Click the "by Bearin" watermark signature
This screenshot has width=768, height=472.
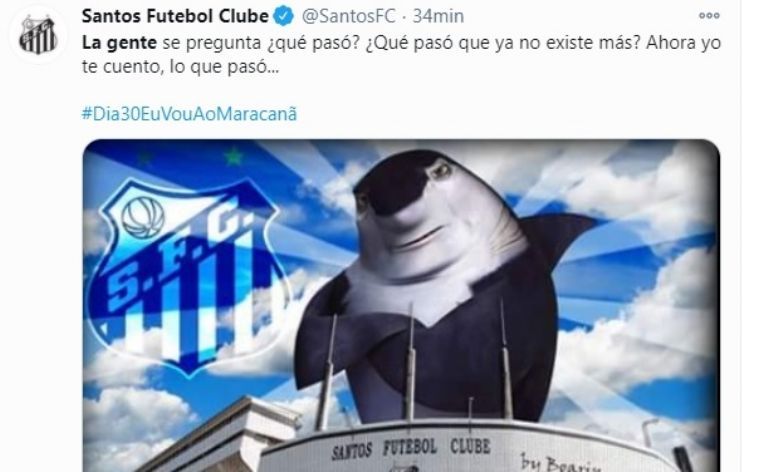point(560,462)
